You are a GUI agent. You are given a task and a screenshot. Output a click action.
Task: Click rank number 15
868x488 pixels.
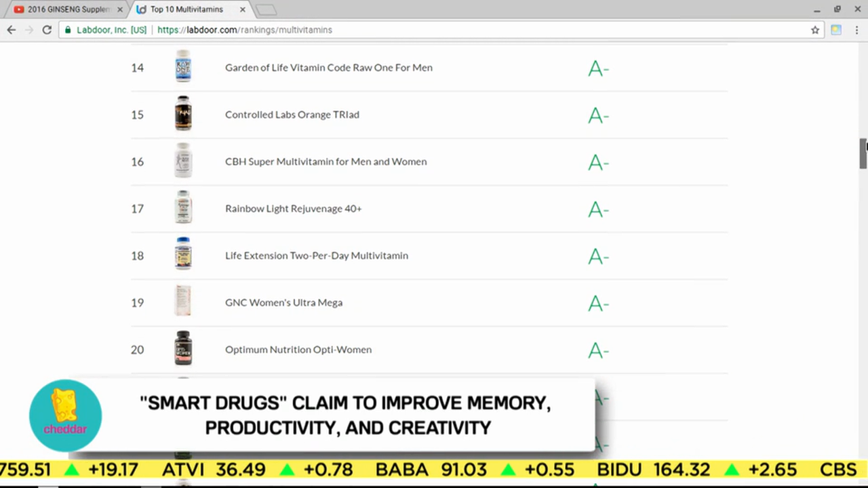pos(138,115)
